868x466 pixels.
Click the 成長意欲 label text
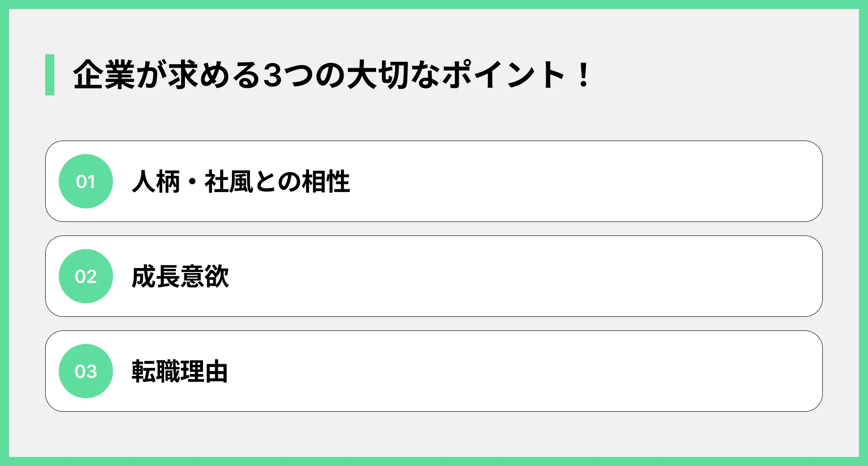(180, 277)
